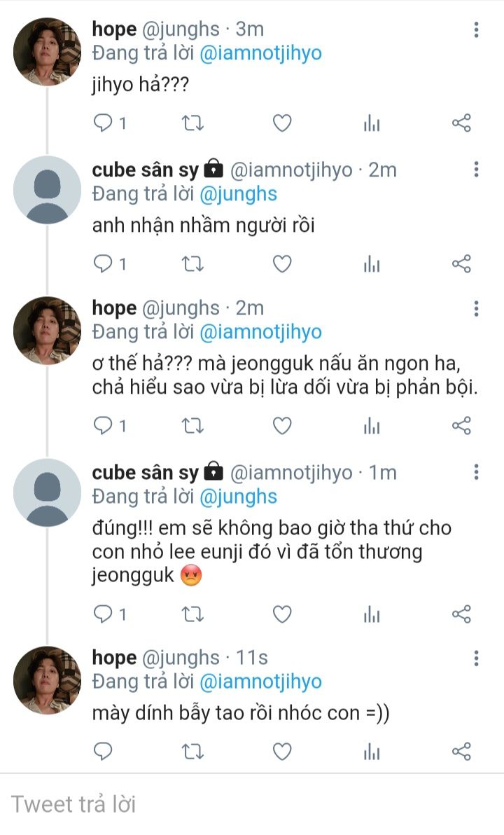Reply to "mày dính bẫy tao rồi" tweet
Viewport: 504px width, 835px height.
[x=104, y=752]
